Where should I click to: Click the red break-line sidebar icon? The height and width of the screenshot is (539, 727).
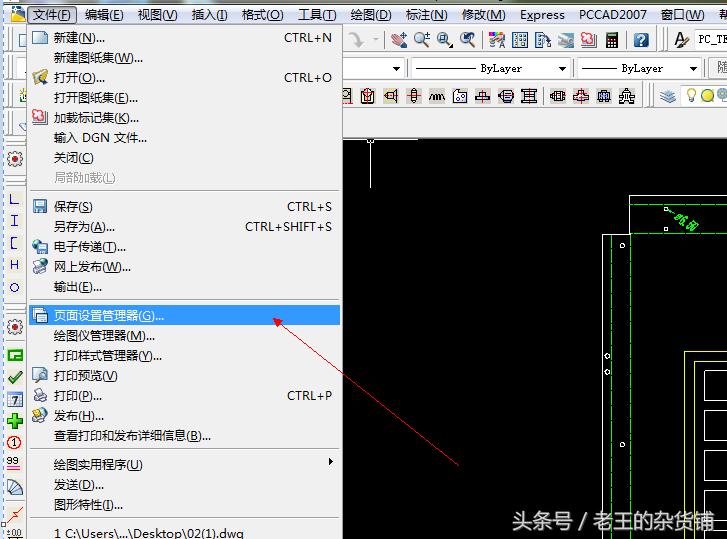(14, 514)
